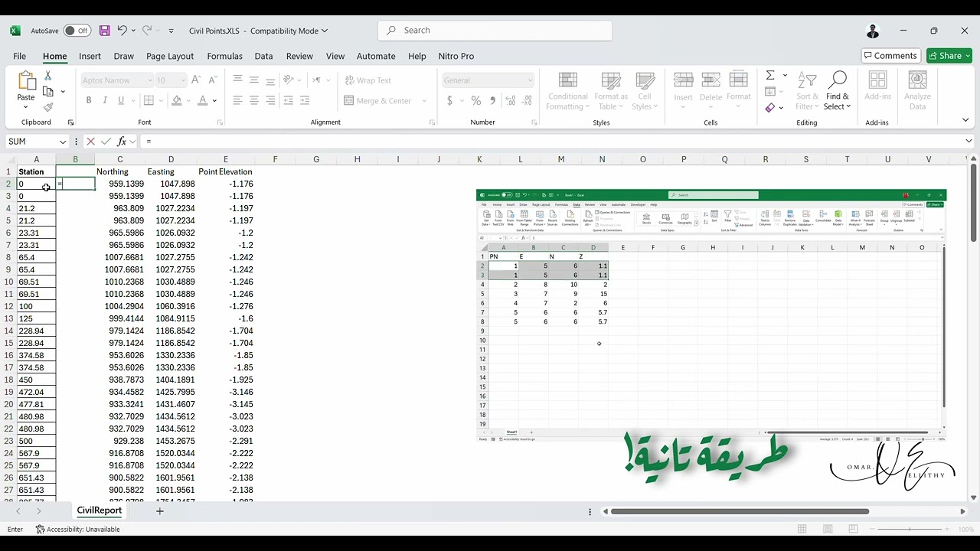Switch to the Page Layout tab
The image size is (980, 551).
pyautogui.click(x=170, y=56)
